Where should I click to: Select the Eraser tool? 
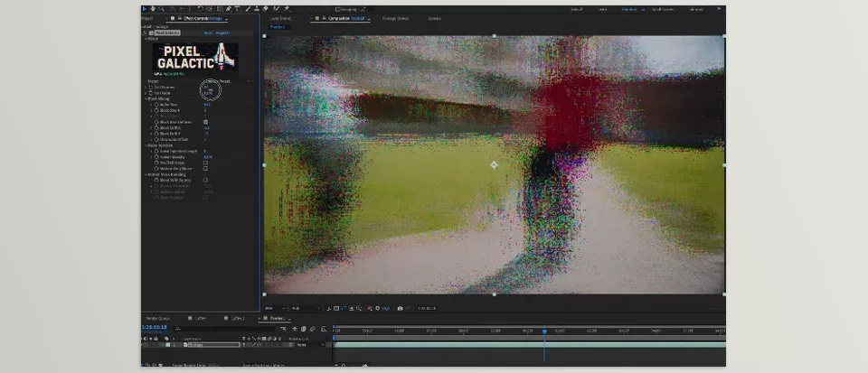266,9
